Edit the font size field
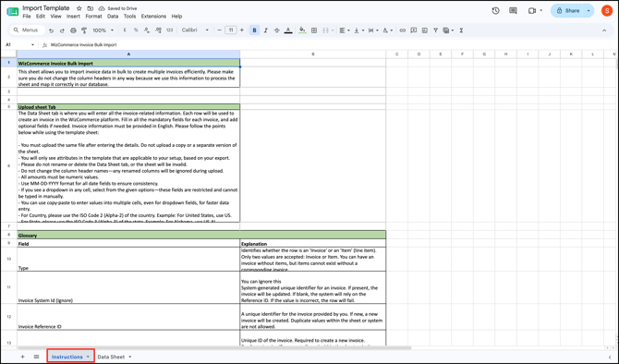The height and width of the screenshot is (364, 619). pos(231,30)
